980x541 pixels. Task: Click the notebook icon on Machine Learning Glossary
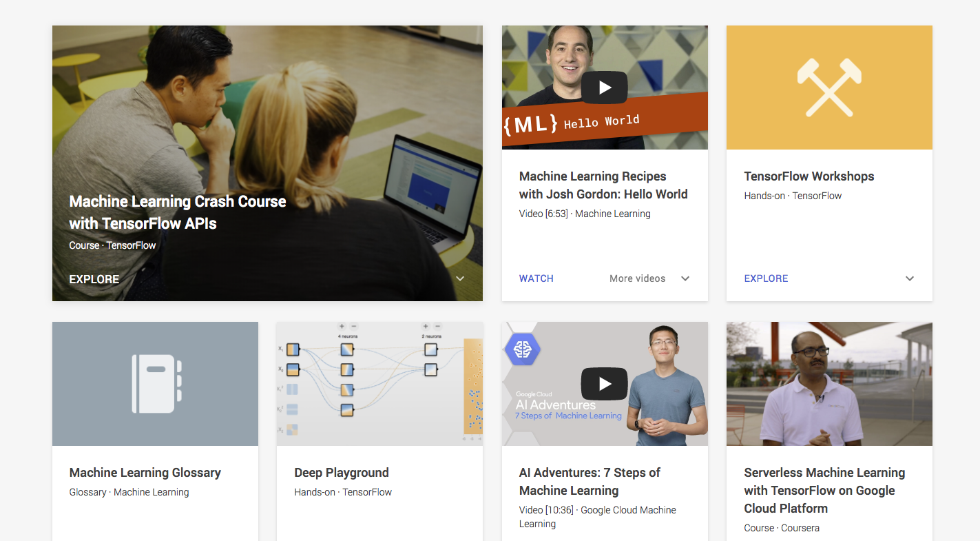[157, 384]
